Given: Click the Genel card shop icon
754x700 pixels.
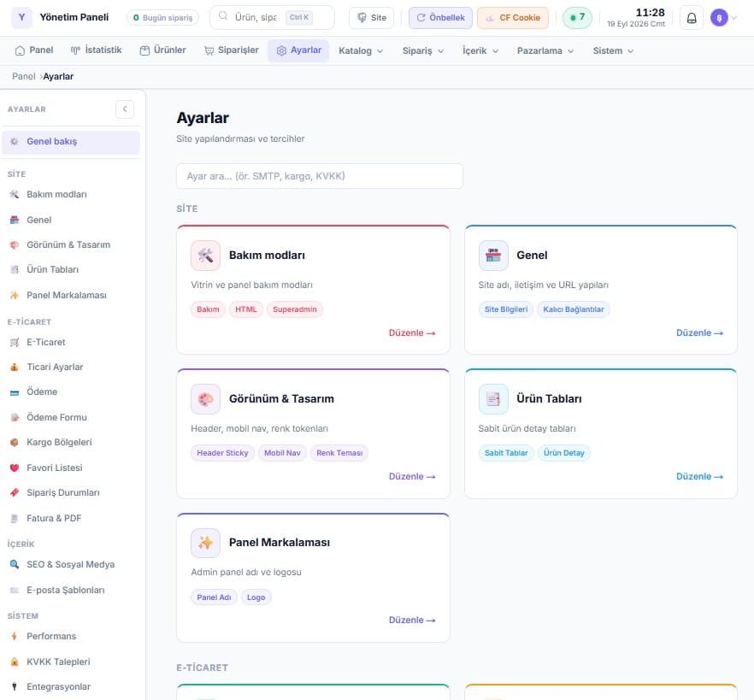Looking at the screenshot, I should (493, 256).
